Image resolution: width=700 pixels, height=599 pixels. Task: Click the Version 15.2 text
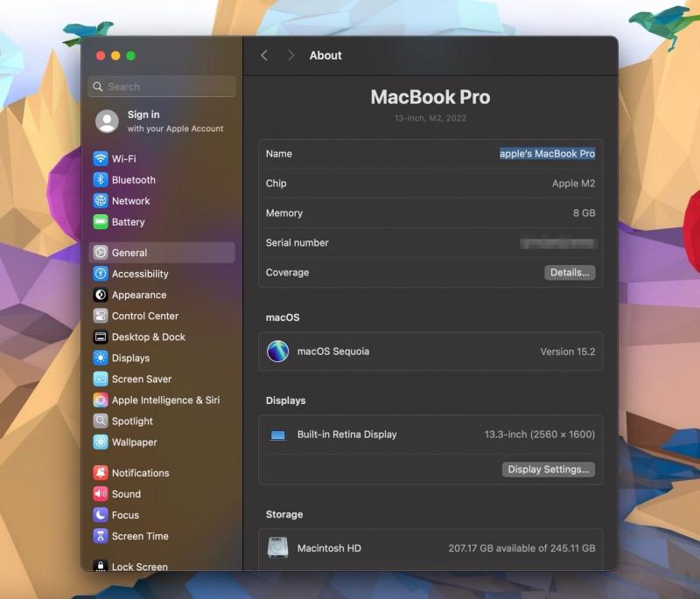pos(567,352)
